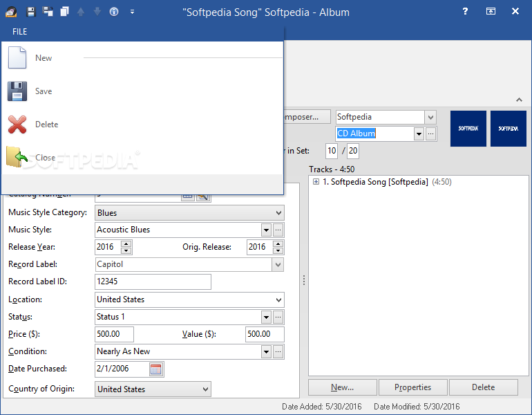Viewport: 532px width, 415px height.
Task: Open the FILE menu tab
Action: coord(19,32)
